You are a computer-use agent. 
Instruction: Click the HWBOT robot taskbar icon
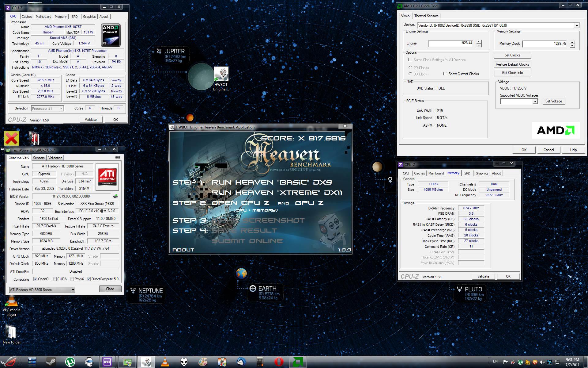click(146, 362)
